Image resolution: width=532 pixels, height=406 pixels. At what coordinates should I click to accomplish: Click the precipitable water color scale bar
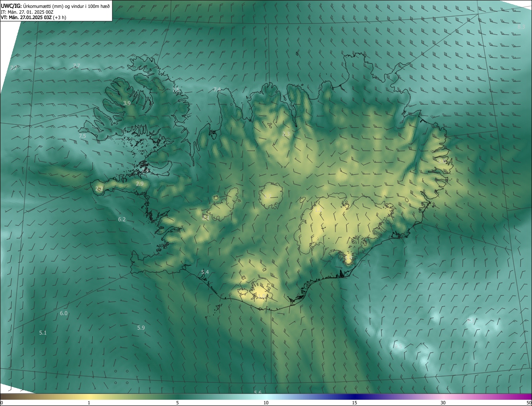(266, 396)
